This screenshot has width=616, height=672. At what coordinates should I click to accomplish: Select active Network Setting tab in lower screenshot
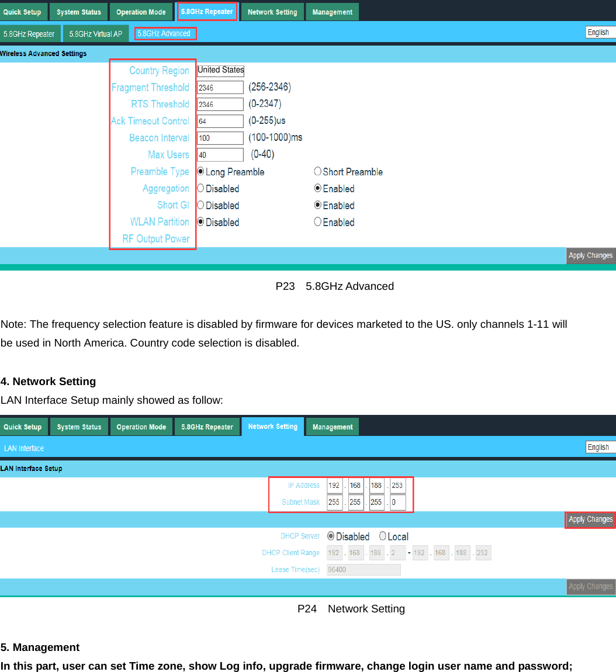(272, 427)
